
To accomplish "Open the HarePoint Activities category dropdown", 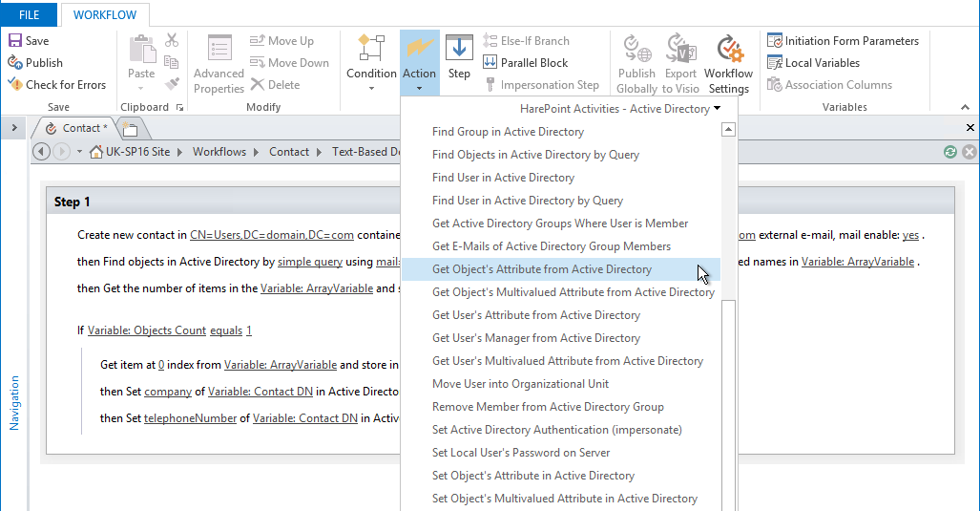I will point(620,109).
